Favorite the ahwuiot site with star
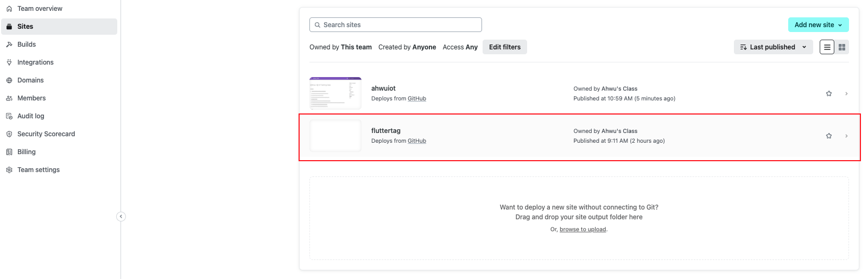Image resolution: width=868 pixels, height=279 pixels. point(829,93)
